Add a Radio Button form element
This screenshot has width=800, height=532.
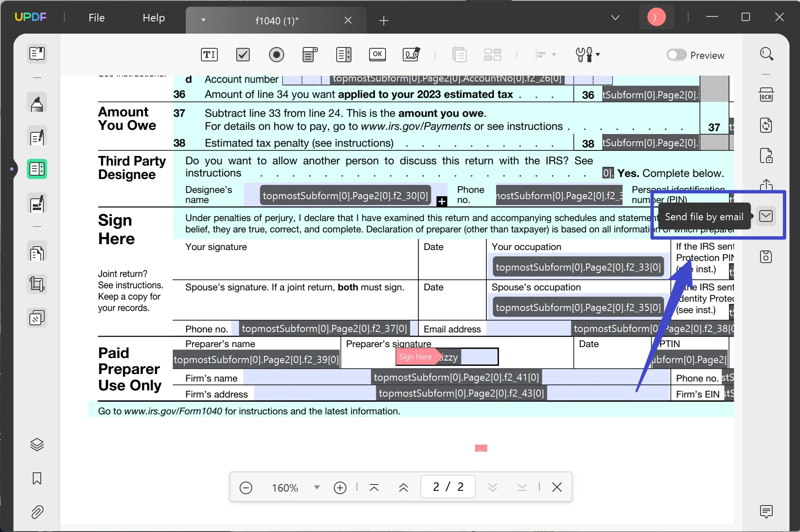pyautogui.click(x=276, y=55)
